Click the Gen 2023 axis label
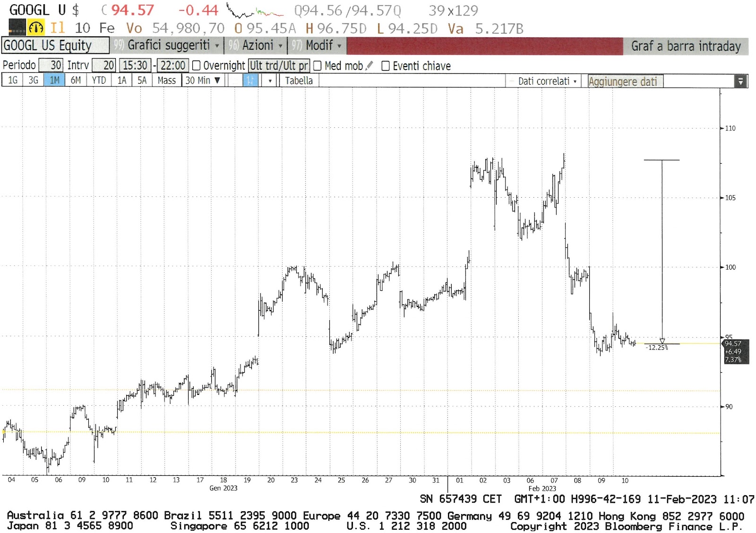The height and width of the screenshot is (533, 756). [223, 488]
